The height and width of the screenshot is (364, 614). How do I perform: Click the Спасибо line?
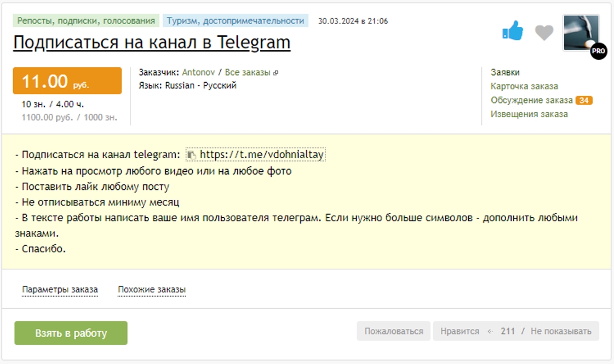click(41, 249)
